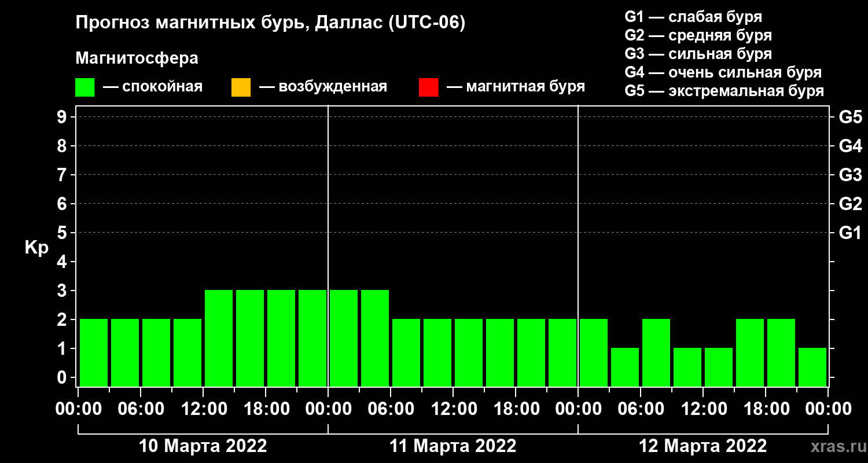The width and height of the screenshot is (868, 463).
Task: Select the 'G2 — средняя буря' line
Action: (x=698, y=35)
